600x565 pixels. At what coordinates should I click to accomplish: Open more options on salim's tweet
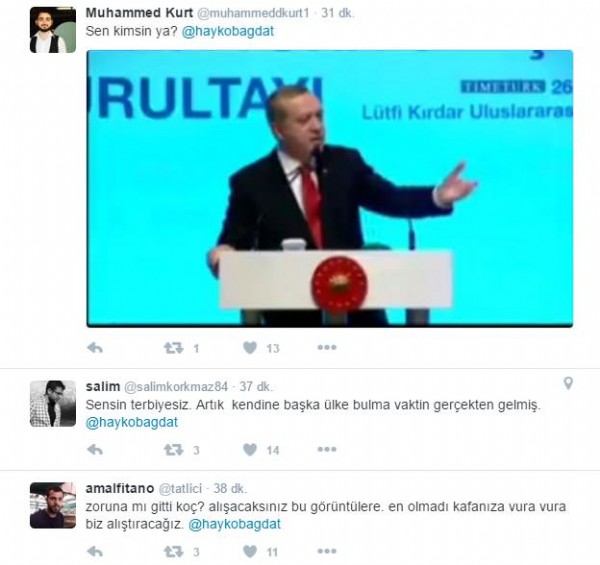(327, 449)
